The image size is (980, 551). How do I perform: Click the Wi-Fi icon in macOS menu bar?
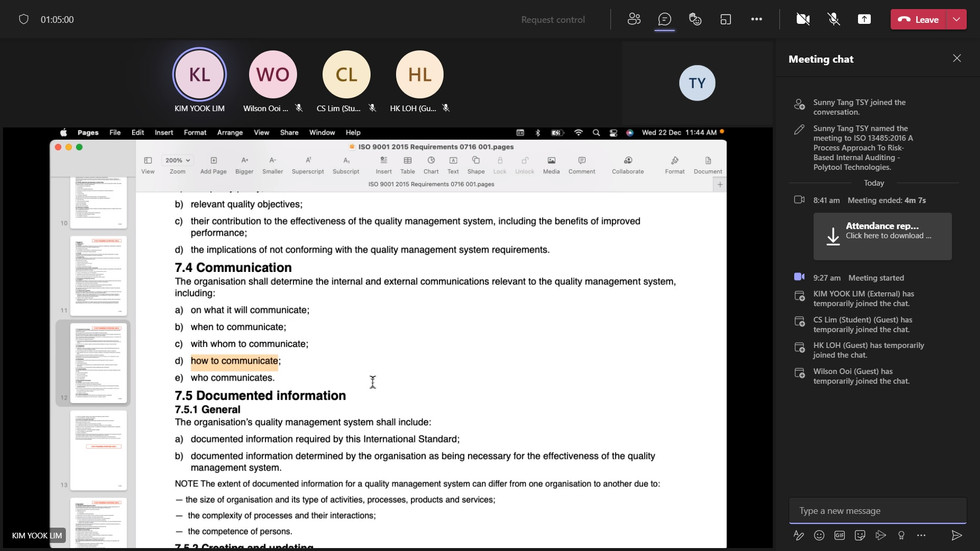point(578,132)
